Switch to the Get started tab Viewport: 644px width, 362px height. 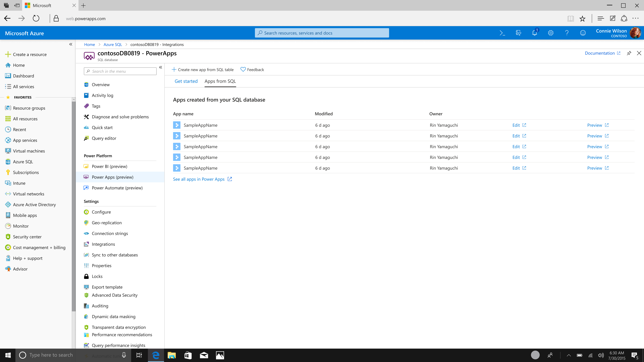point(186,81)
